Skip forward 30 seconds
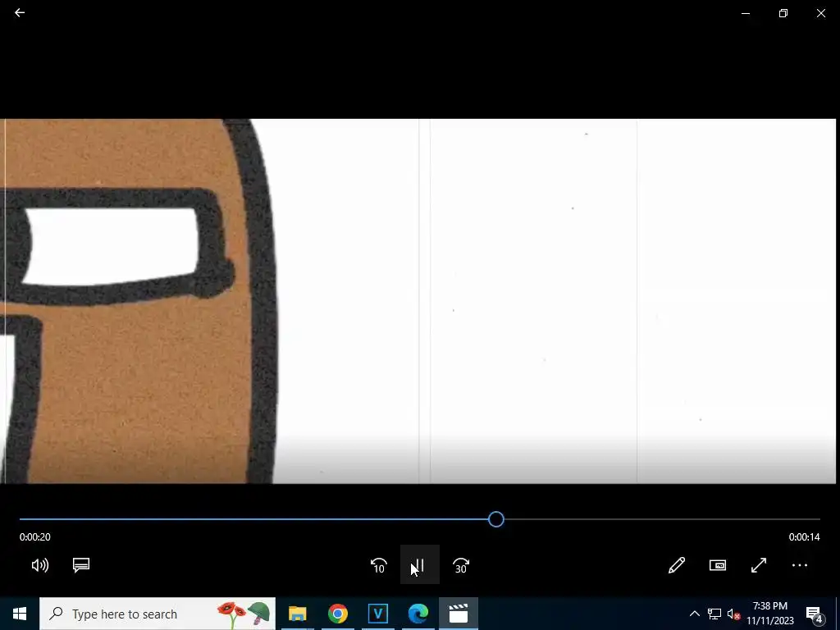 (x=461, y=565)
